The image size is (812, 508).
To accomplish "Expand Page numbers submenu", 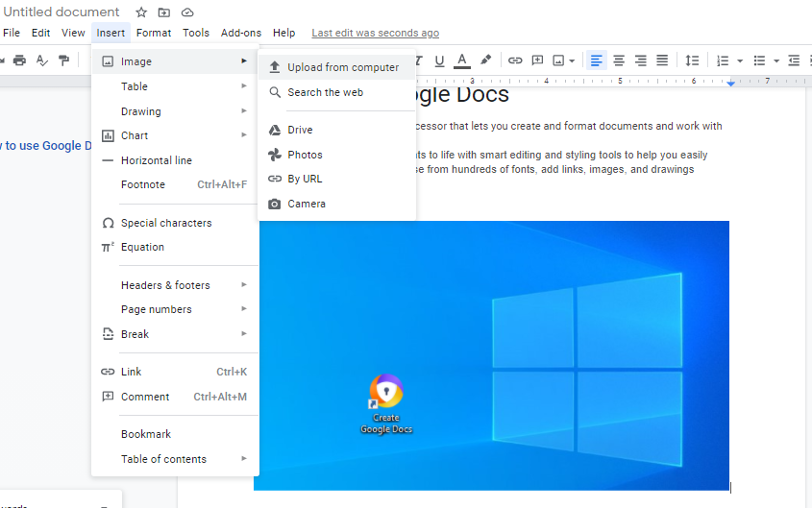I will pyautogui.click(x=175, y=309).
